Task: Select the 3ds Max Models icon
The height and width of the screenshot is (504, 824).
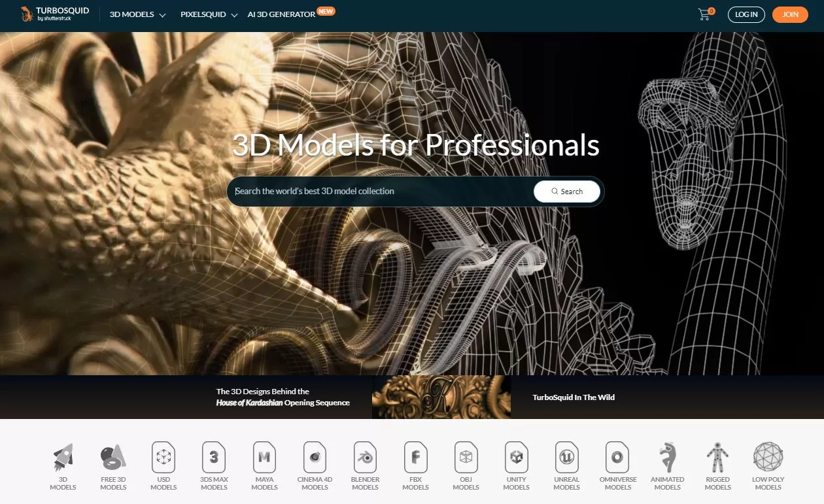Action: click(214, 458)
